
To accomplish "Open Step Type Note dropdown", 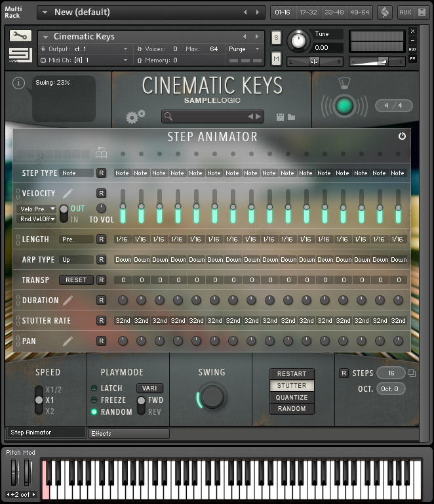I will [76, 173].
